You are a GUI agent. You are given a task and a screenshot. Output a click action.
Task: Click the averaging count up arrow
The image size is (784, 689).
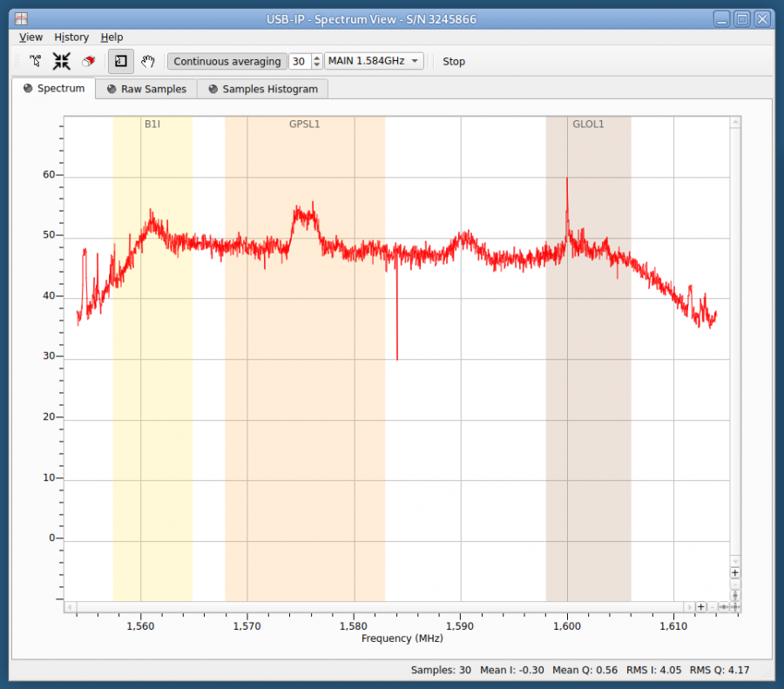[x=314, y=57]
